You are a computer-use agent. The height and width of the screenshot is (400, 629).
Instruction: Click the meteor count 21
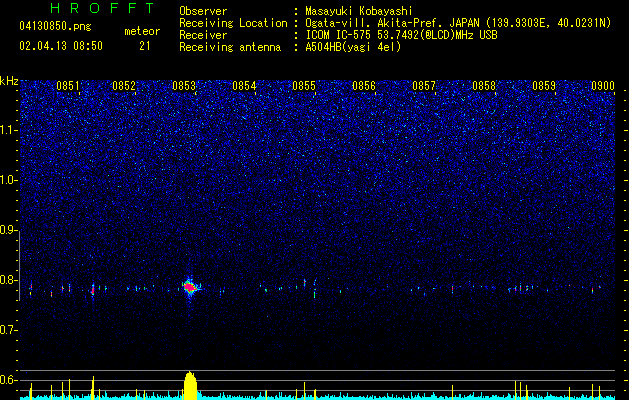(144, 46)
